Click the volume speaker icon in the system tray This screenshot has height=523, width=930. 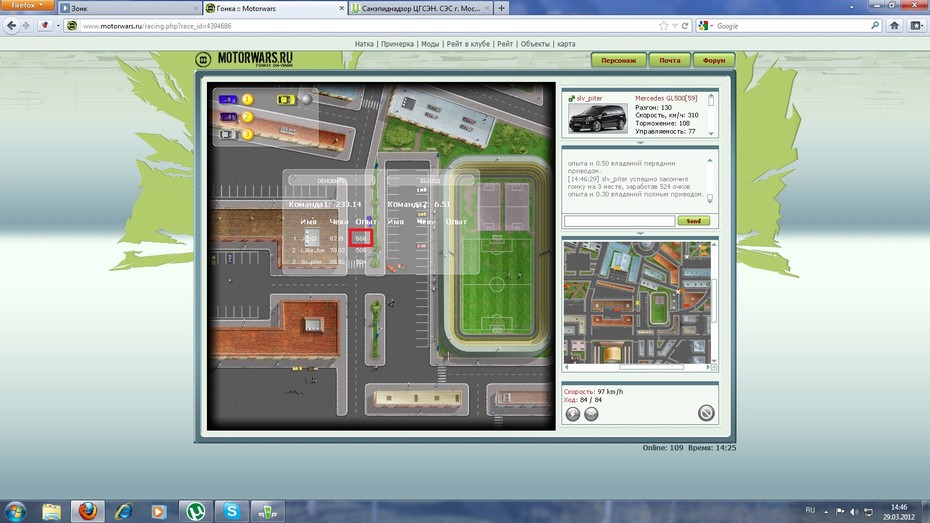[x=854, y=511]
